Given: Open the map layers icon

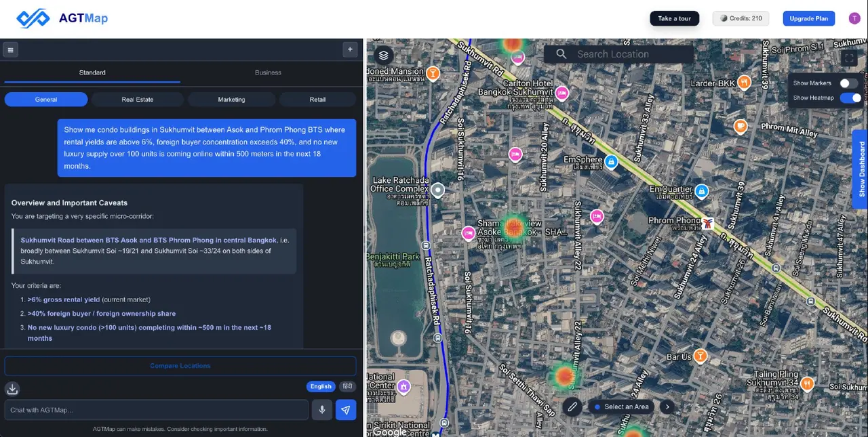Looking at the screenshot, I should 384,56.
